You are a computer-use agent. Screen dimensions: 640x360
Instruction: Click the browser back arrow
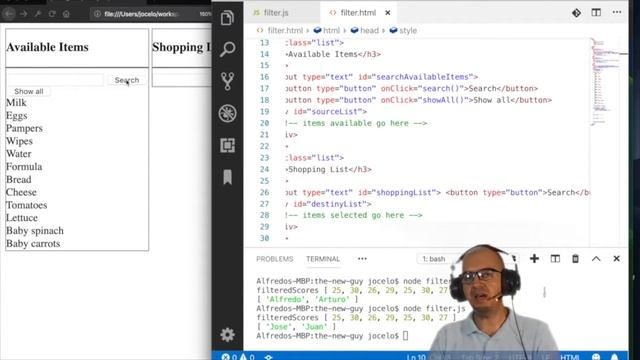coord(9,14)
